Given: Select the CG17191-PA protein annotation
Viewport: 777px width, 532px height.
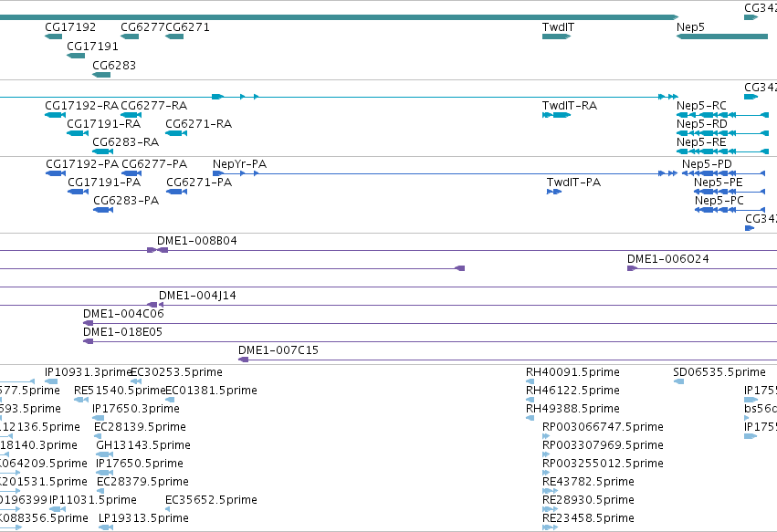Looking at the screenshot, I should pyautogui.click(x=78, y=192).
